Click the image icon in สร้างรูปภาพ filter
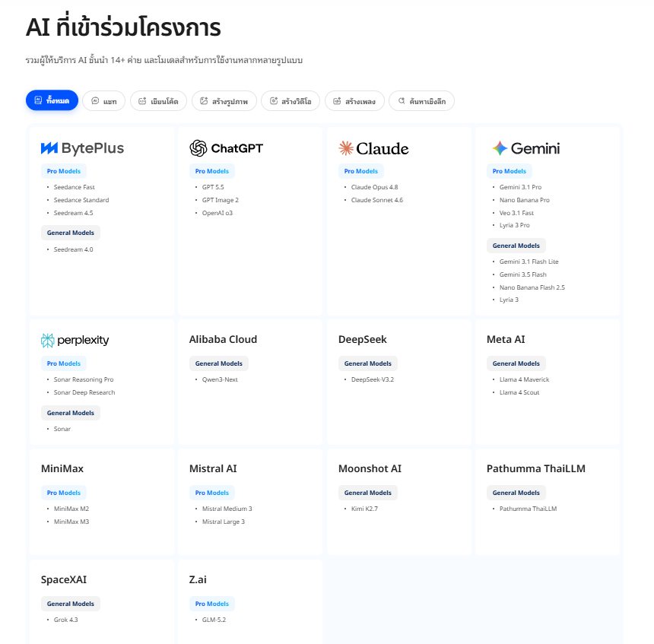 pyautogui.click(x=204, y=101)
